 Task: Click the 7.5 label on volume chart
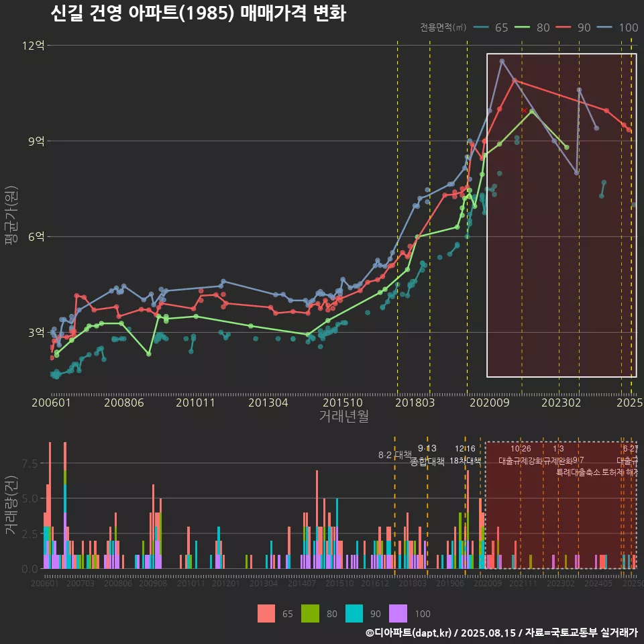(x=30, y=464)
